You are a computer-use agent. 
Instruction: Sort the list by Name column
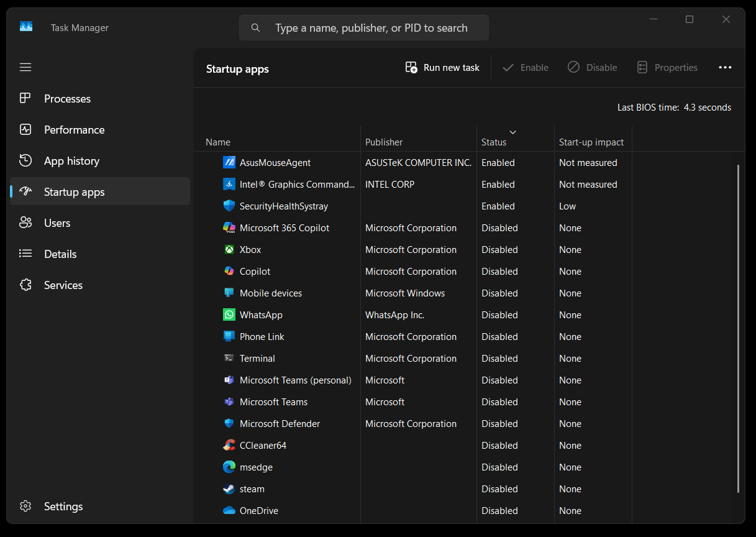point(218,142)
